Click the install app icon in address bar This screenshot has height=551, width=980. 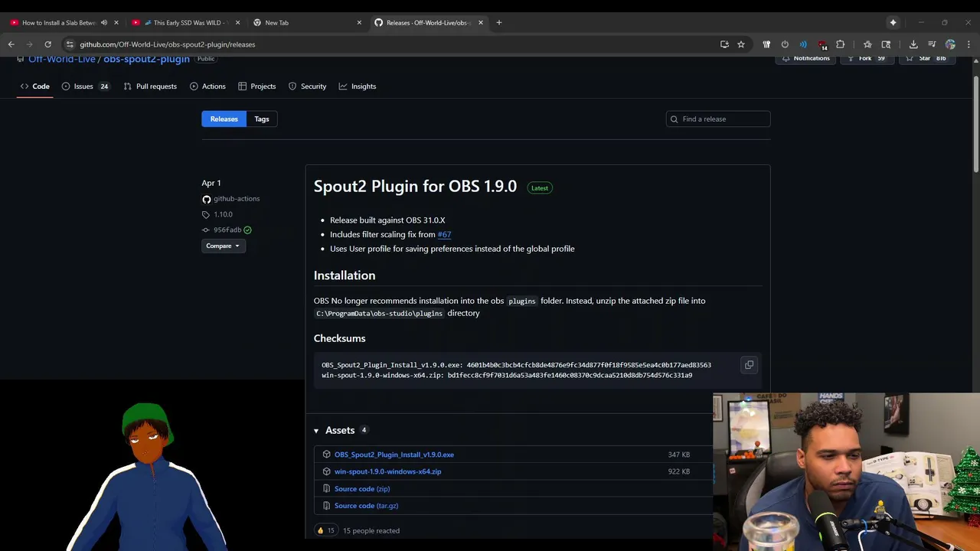pyautogui.click(x=724, y=44)
